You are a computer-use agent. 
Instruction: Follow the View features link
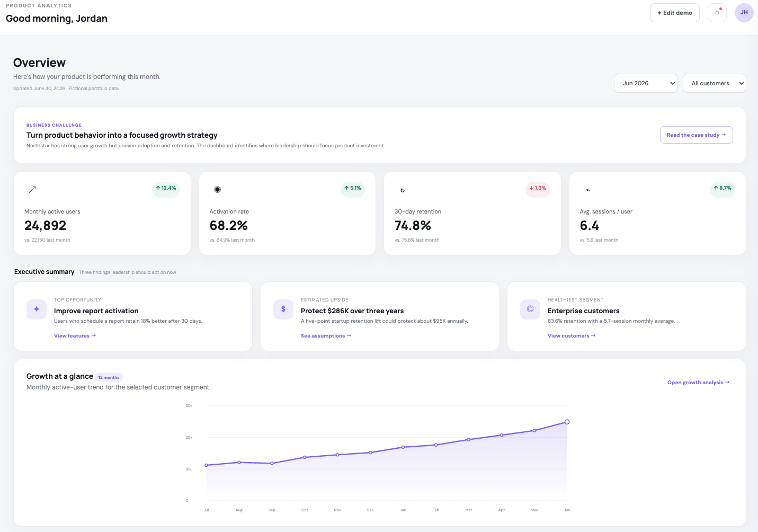75,336
